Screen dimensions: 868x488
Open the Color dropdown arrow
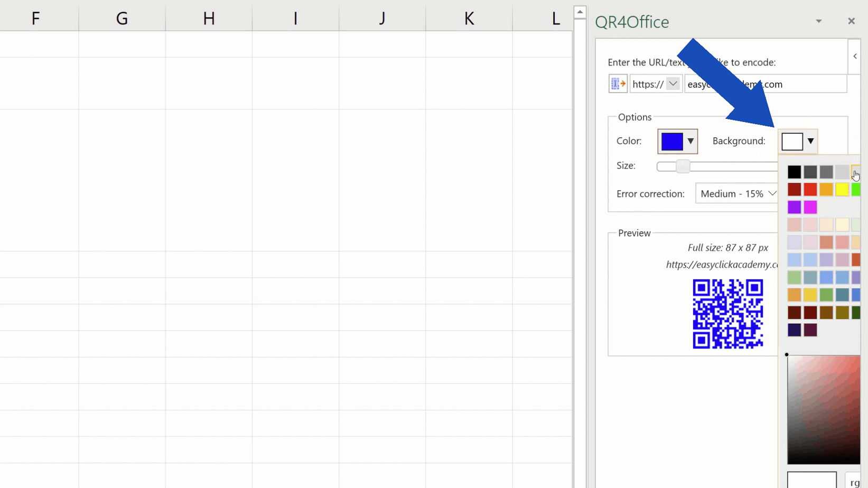pos(690,141)
